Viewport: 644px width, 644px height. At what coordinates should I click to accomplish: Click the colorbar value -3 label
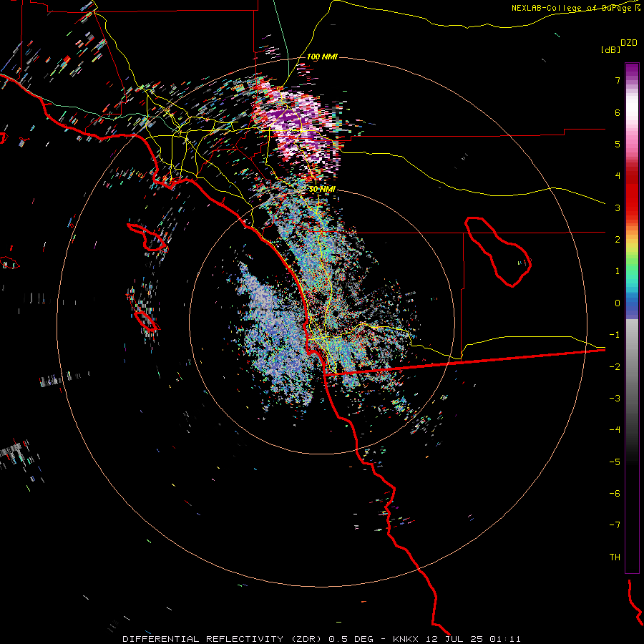(x=615, y=399)
